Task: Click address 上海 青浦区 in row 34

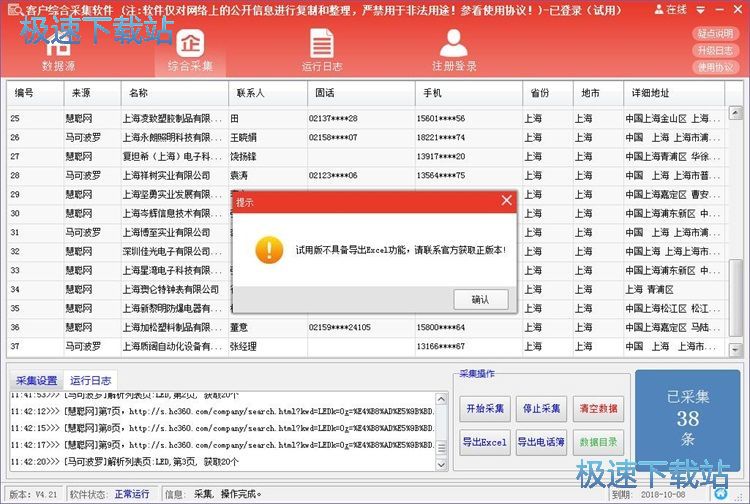Action: pyautogui.click(x=650, y=289)
